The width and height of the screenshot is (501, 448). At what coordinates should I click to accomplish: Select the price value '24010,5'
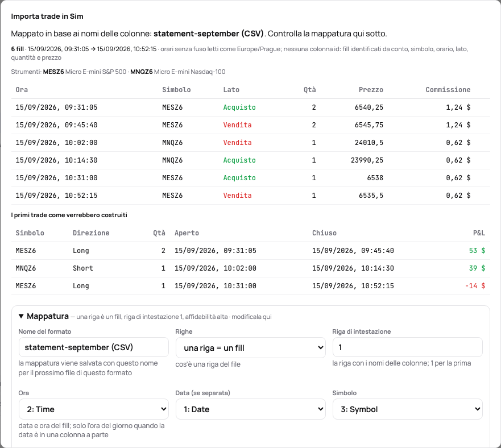click(368, 143)
